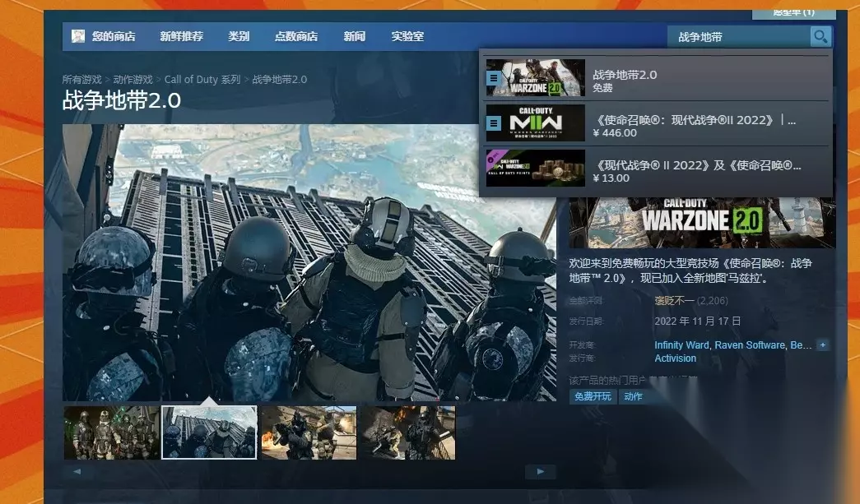Click the 动作 tag
The height and width of the screenshot is (504, 860).
tap(633, 396)
